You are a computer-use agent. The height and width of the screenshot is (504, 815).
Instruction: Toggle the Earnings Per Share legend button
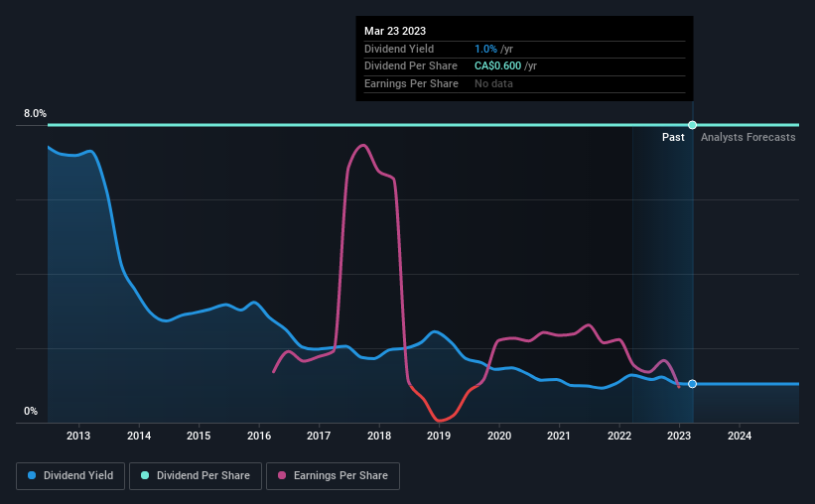pos(334,476)
